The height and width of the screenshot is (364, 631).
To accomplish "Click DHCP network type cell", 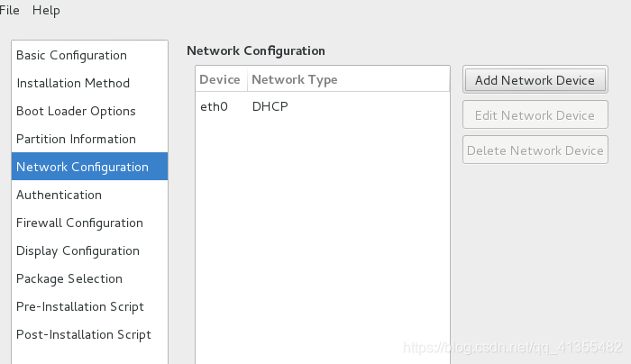I will tap(270, 106).
